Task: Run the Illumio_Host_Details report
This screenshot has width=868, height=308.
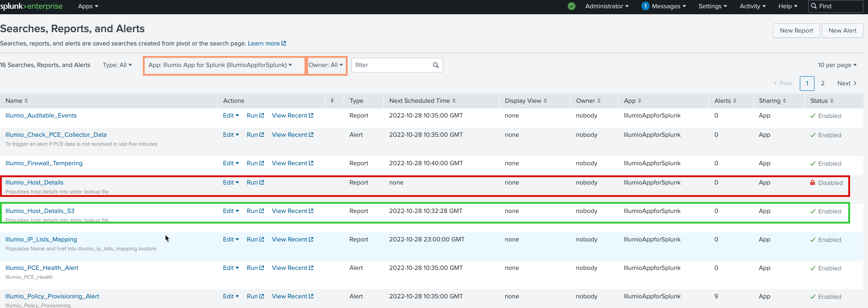Action: click(x=255, y=182)
